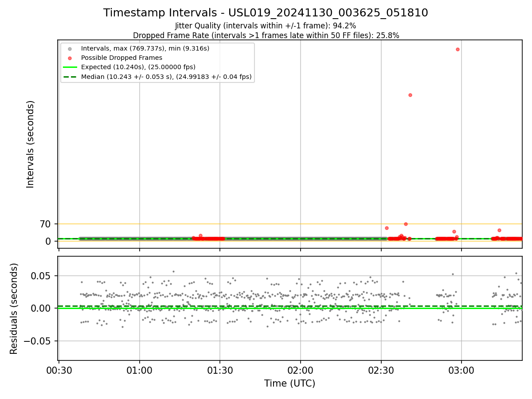Click the "Intervals (seconds)" y-axis label
Viewport: 532px width, 399px height.
tap(30, 144)
